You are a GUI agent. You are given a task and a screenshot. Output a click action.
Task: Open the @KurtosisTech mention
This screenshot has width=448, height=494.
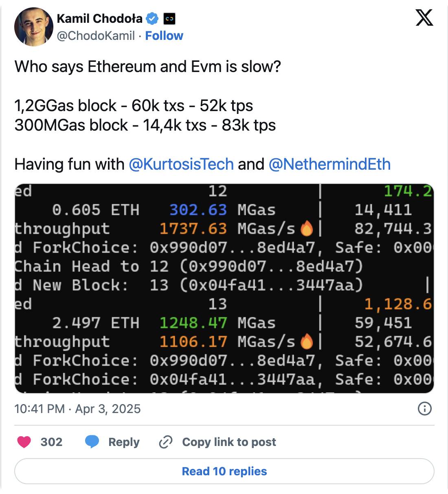(x=181, y=164)
